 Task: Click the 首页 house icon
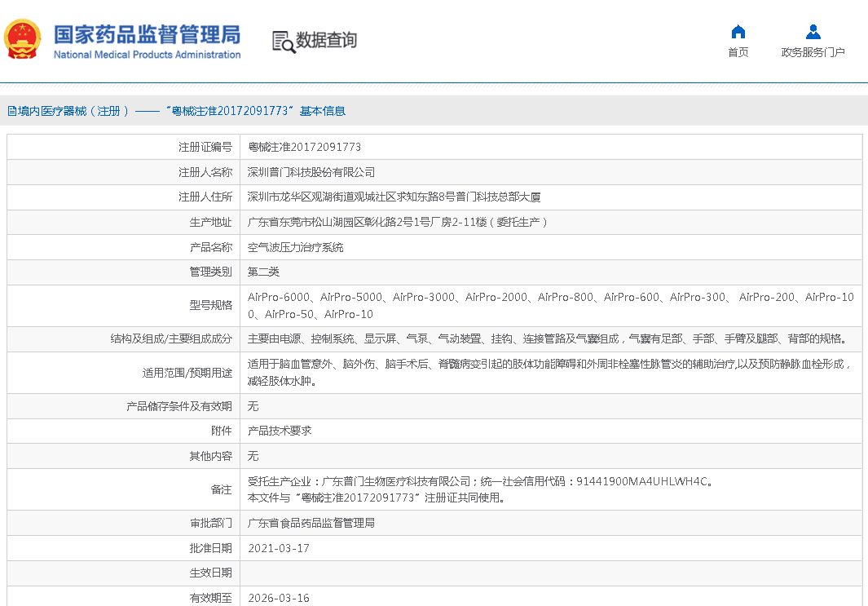click(738, 32)
